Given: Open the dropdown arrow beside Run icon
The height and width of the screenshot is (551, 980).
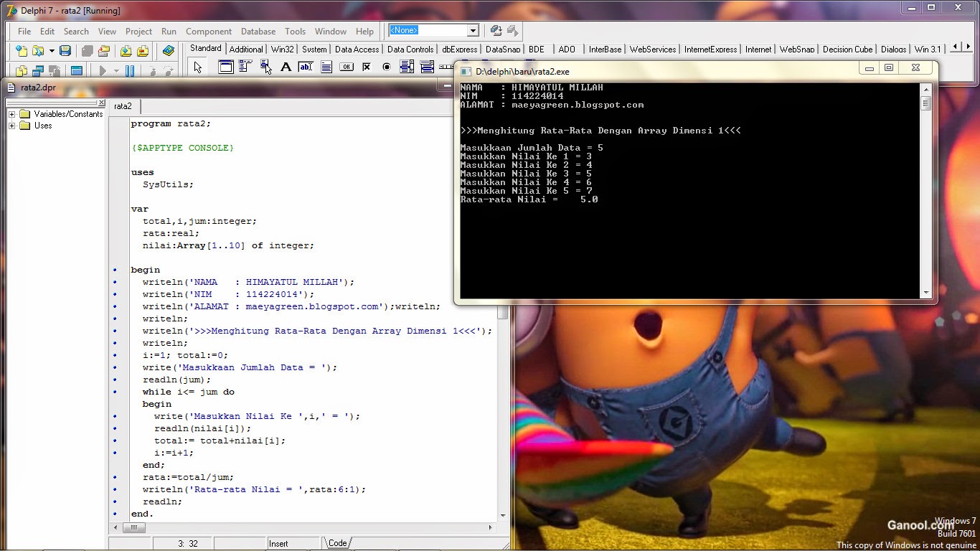Looking at the screenshot, I should [x=116, y=71].
